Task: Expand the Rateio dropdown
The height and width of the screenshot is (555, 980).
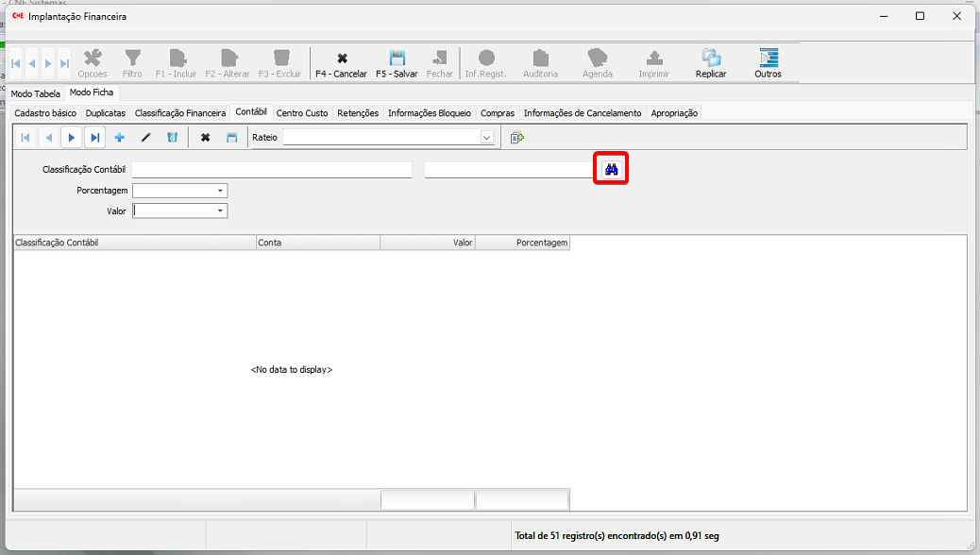Action: point(487,138)
